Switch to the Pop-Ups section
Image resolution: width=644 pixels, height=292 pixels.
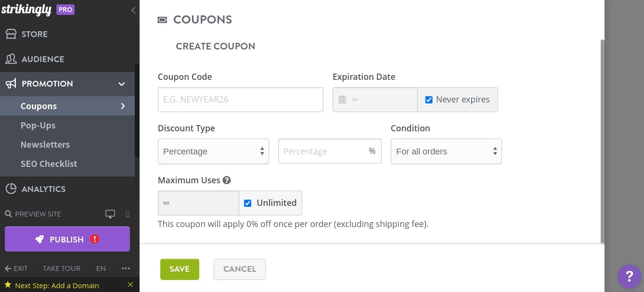coord(38,125)
